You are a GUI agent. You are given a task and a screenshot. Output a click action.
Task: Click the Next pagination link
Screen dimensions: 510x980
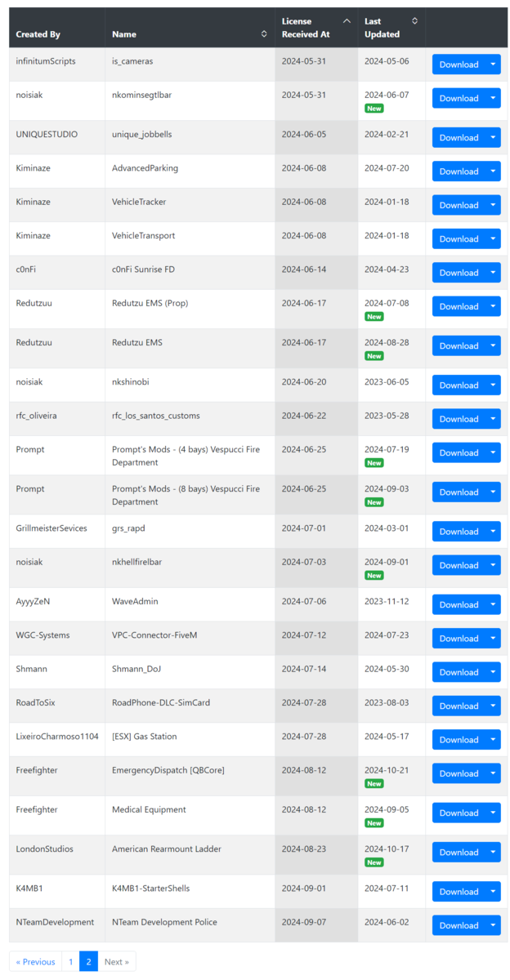pos(117,961)
